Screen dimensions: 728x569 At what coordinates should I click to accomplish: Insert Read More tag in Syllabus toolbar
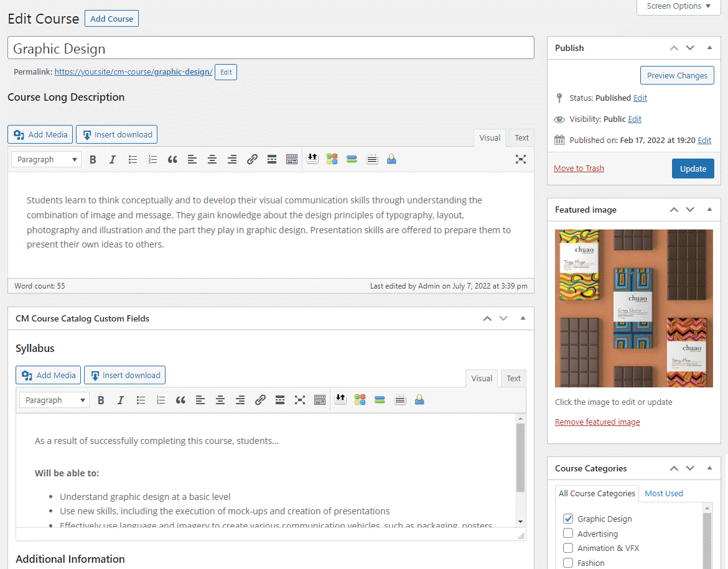[280, 400]
